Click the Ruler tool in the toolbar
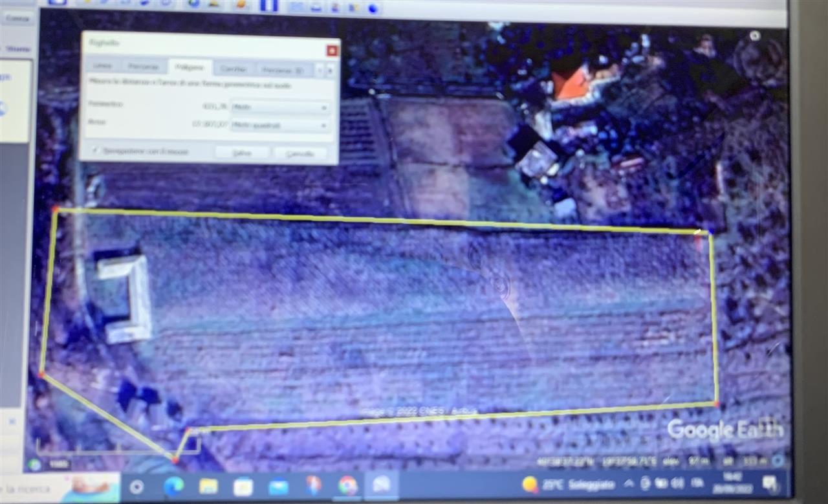This screenshot has width=828, height=504. pyautogui.click(x=268, y=5)
